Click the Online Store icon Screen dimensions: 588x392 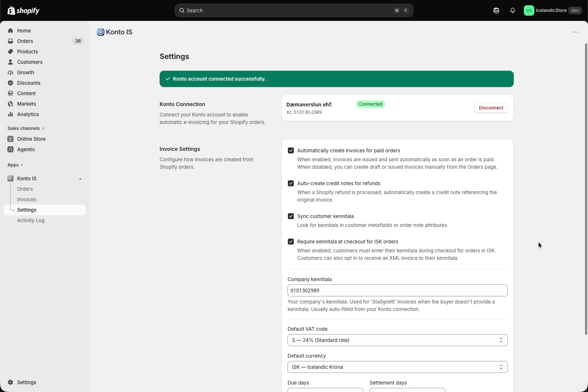coord(10,139)
